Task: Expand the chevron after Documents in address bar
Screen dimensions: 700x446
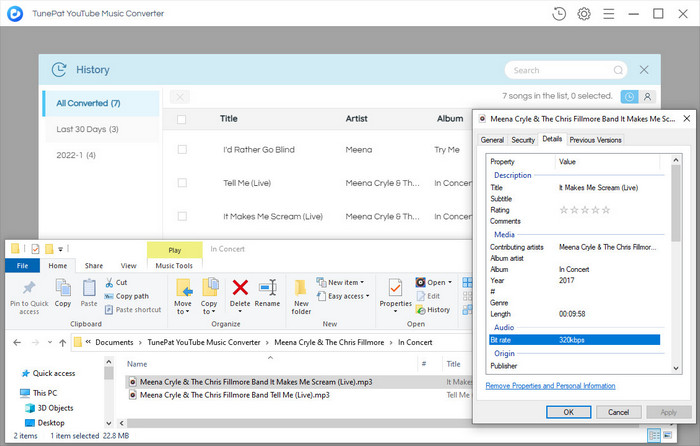Action: point(140,342)
